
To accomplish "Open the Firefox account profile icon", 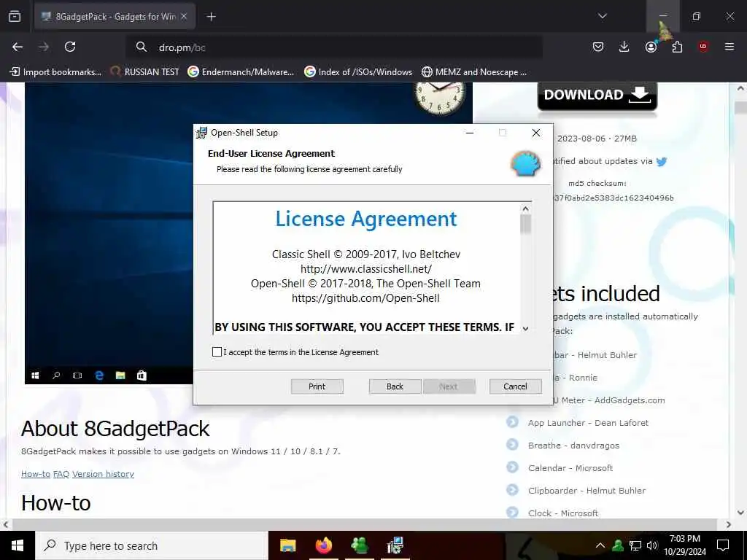I will pyautogui.click(x=651, y=47).
